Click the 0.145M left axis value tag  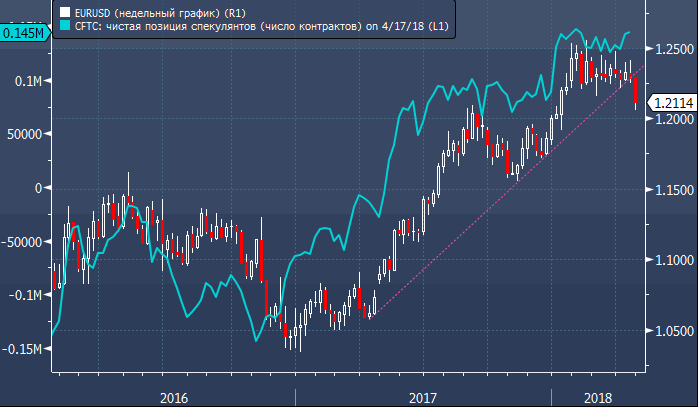(x=23, y=33)
